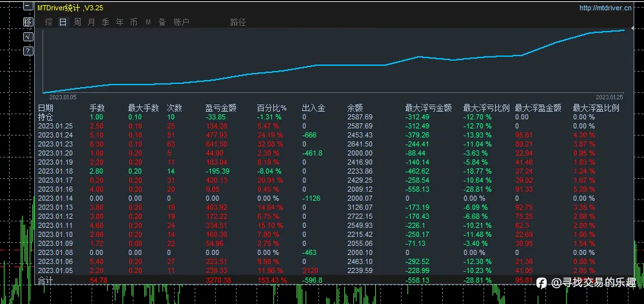Viewport: 644px width, 304px height.
Task: Click the 3270.38 total profit value
Action: click(x=218, y=281)
